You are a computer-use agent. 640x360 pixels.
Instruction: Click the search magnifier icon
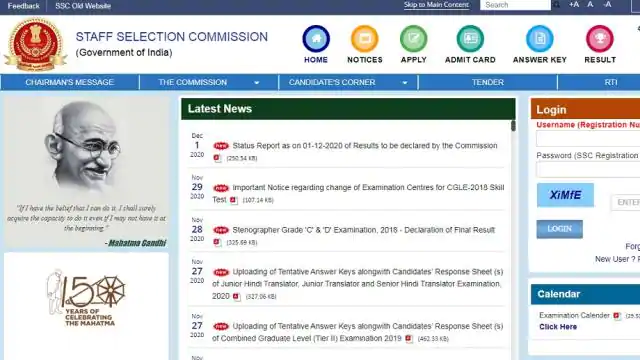click(556, 5)
